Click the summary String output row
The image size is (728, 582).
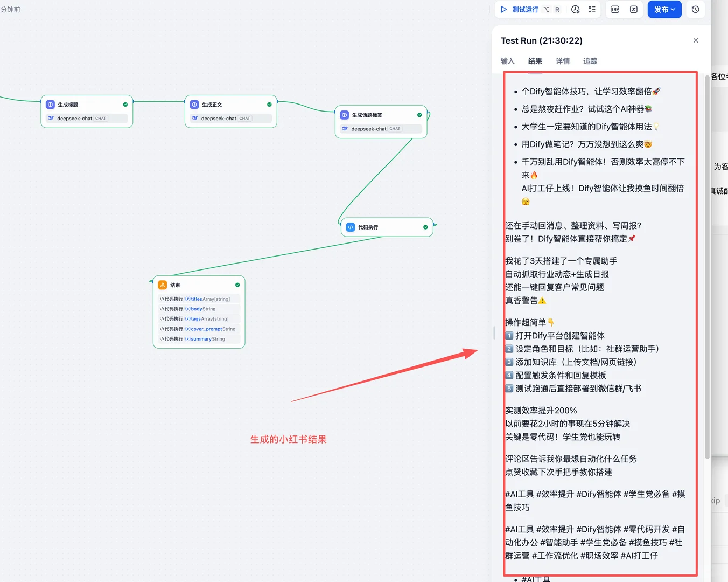tap(199, 339)
